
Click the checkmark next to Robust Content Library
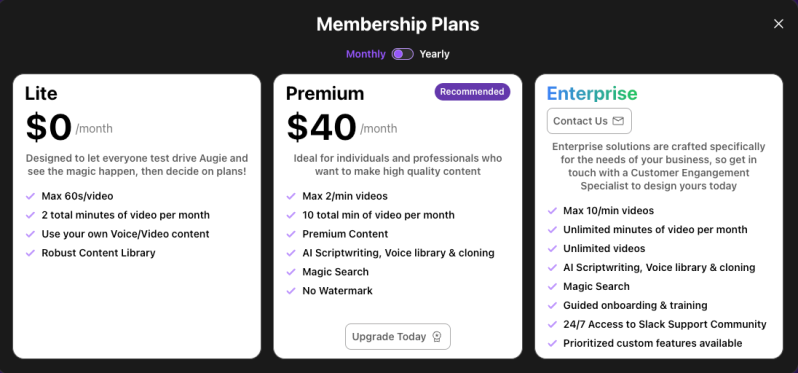[31, 253]
